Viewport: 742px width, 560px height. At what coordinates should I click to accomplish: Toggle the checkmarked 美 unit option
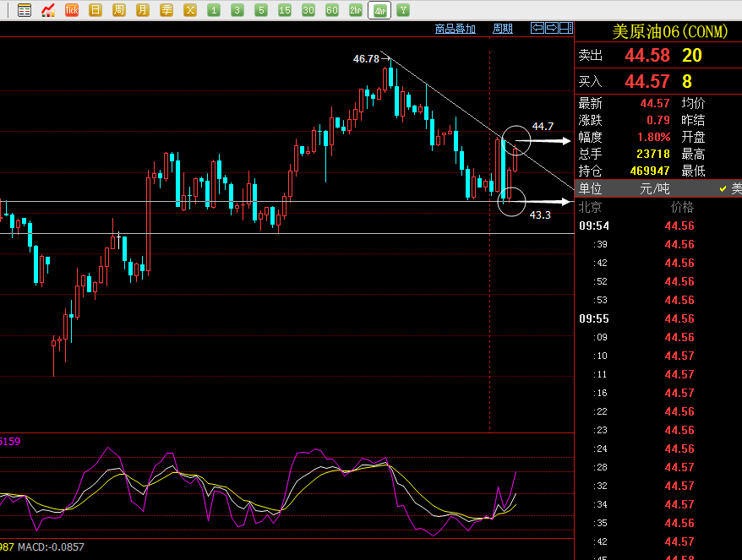pyautogui.click(x=730, y=188)
